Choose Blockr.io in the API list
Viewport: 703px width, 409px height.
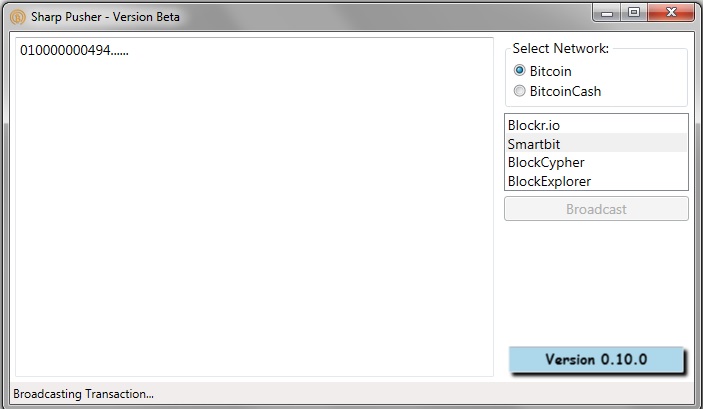pyautogui.click(x=596, y=125)
